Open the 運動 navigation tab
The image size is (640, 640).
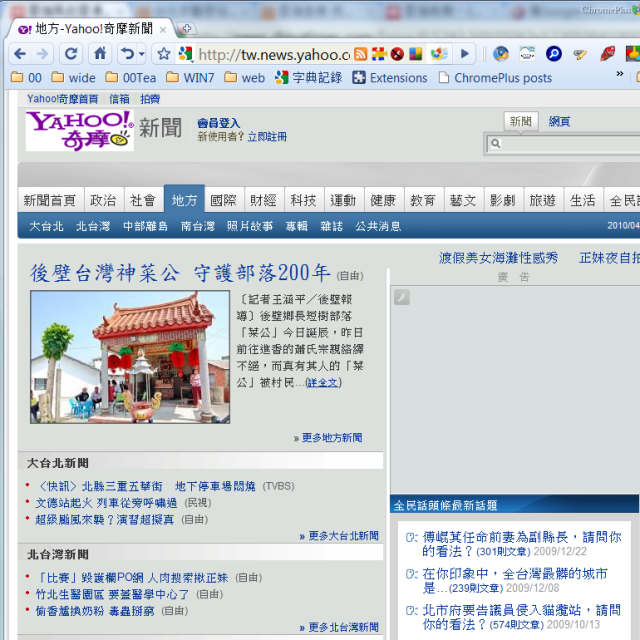tap(343, 200)
